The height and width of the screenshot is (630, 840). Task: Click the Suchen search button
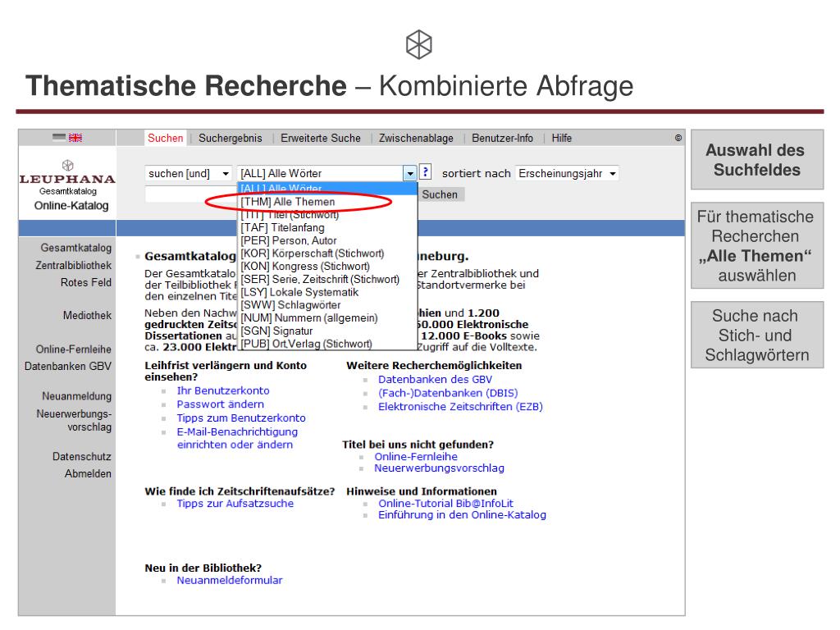(x=441, y=194)
